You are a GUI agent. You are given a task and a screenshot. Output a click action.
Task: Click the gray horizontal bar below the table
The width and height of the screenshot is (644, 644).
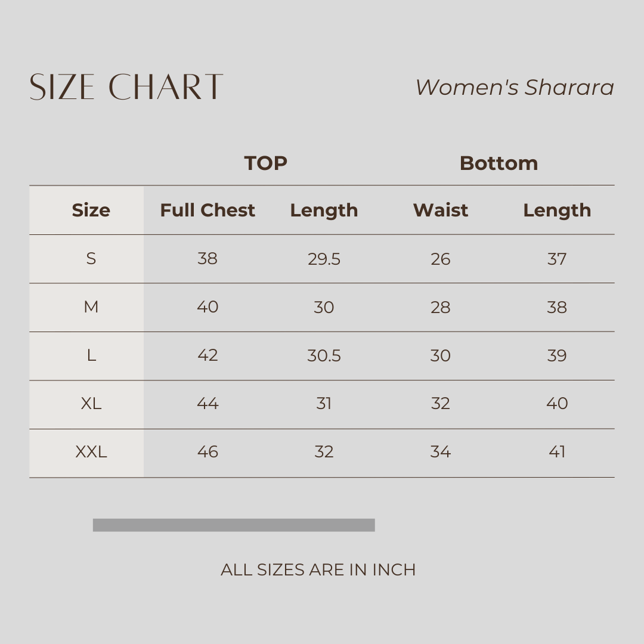tap(234, 525)
